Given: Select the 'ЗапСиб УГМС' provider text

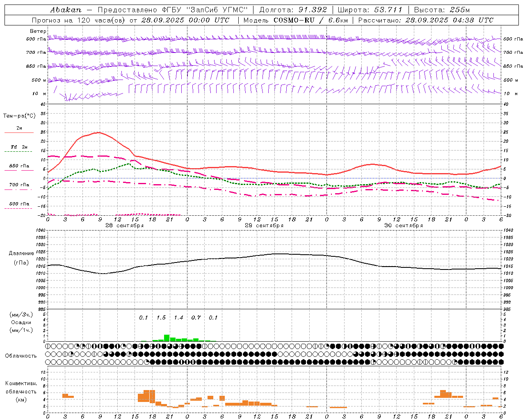Looking at the screenshot, I should [217, 10].
